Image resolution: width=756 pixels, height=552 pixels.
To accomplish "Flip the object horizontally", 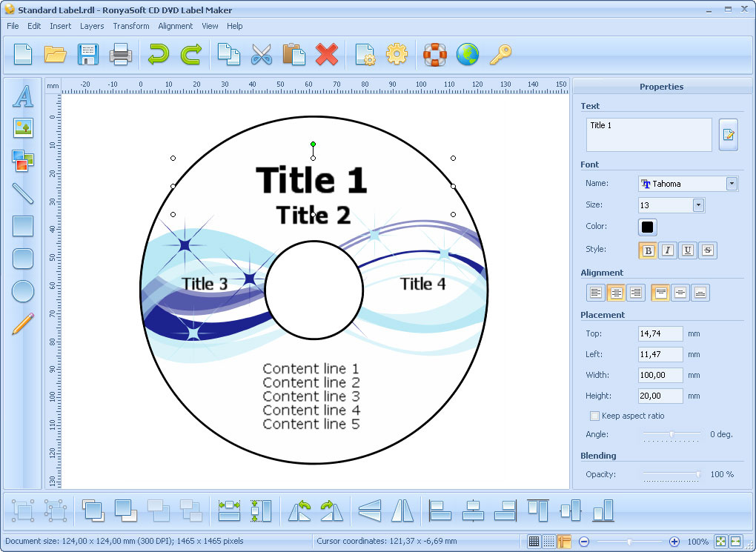I will pyautogui.click(x=402, y=510).
